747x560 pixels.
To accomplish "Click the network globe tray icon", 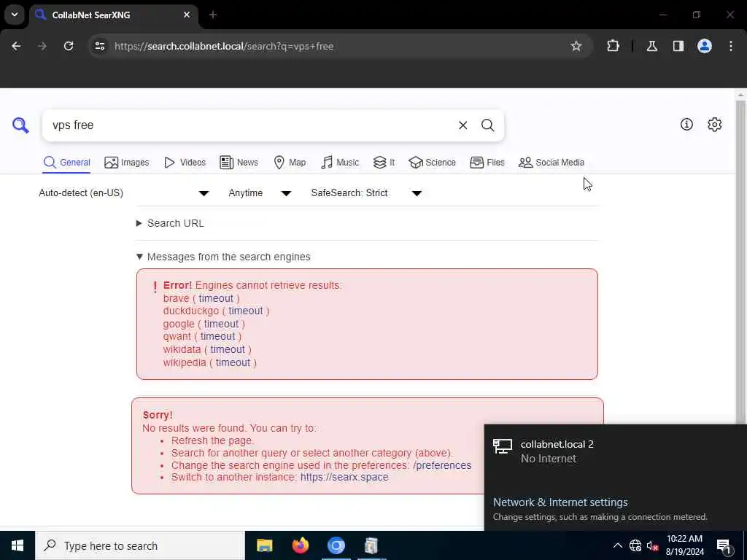I will click(635, 545).
